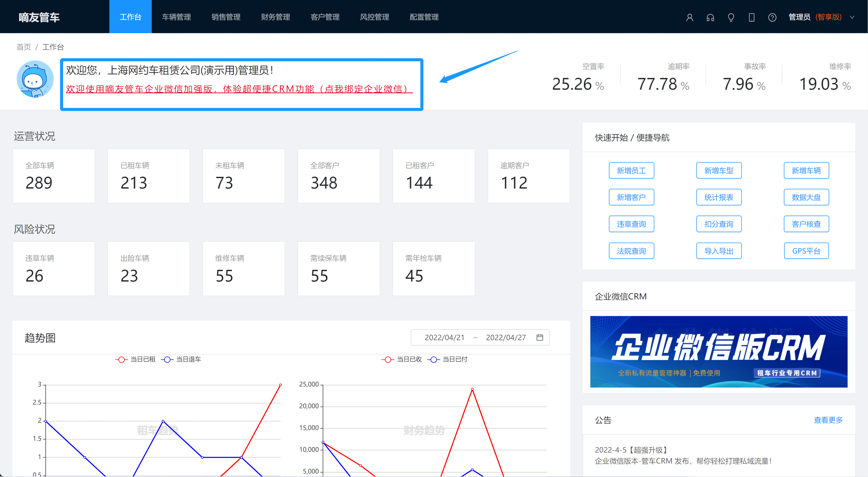The width and height of the screenshot is (868, 477).
Task: Open the mobile phone icon in header
Action: click(751, 18)
